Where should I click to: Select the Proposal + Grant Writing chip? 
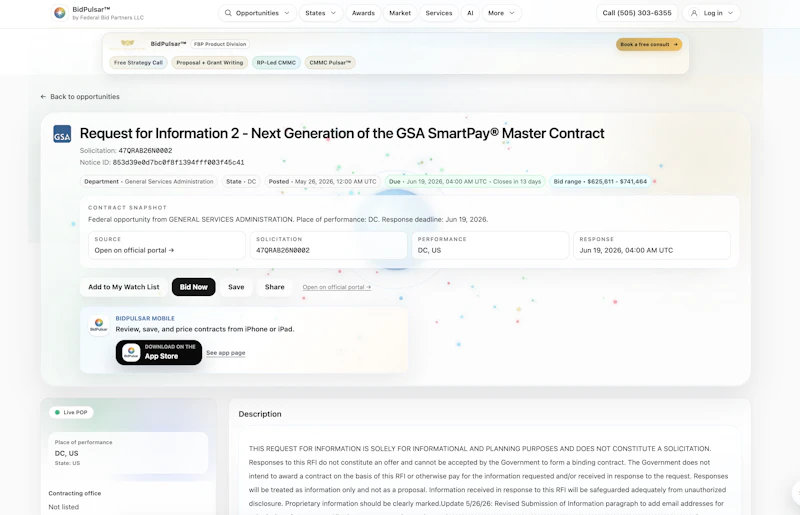point(210,63)
